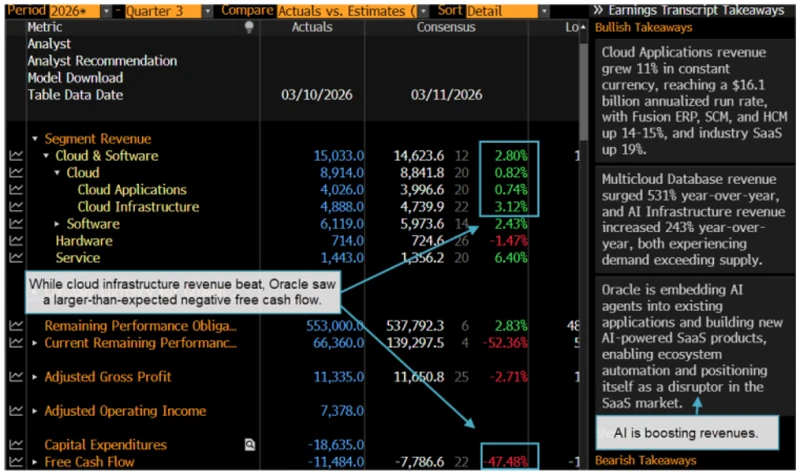The height and width of the screenshot is (472, 800).
Task: Collapse the Cloud sub-node
Action: tap(57, 172)
